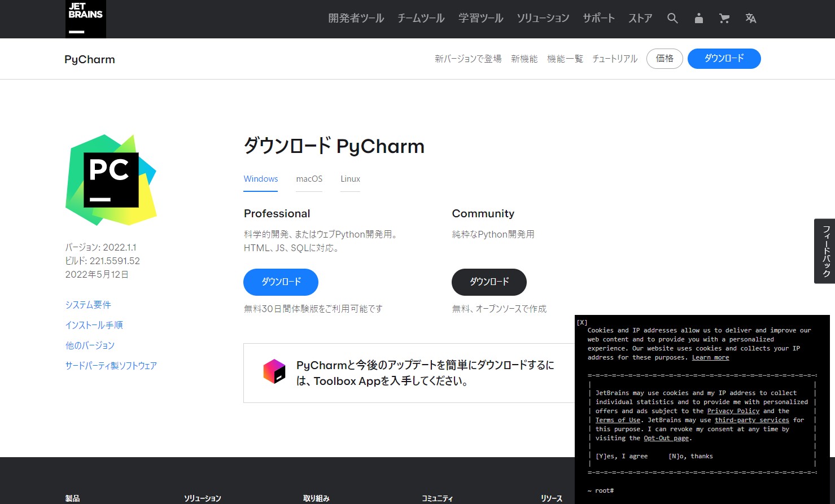The image size is (835, 504).
Task: Open the 機能一覧 page
Action: (565, 59)
